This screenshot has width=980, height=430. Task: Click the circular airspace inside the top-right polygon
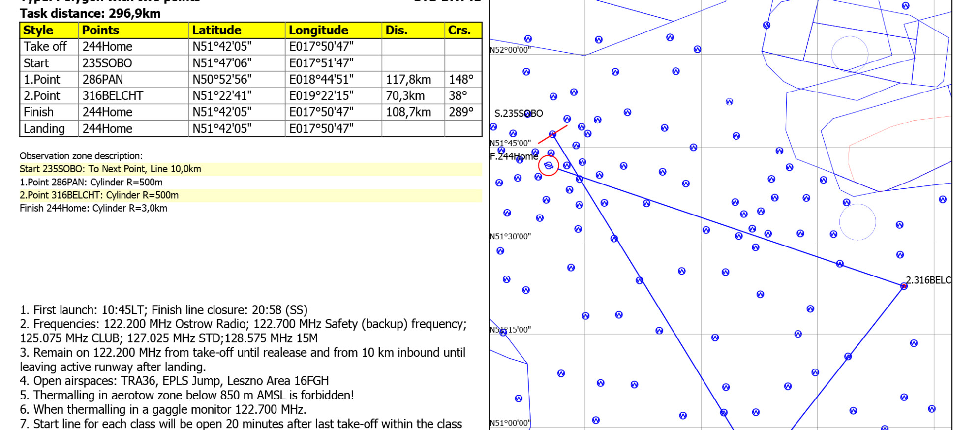849,54
